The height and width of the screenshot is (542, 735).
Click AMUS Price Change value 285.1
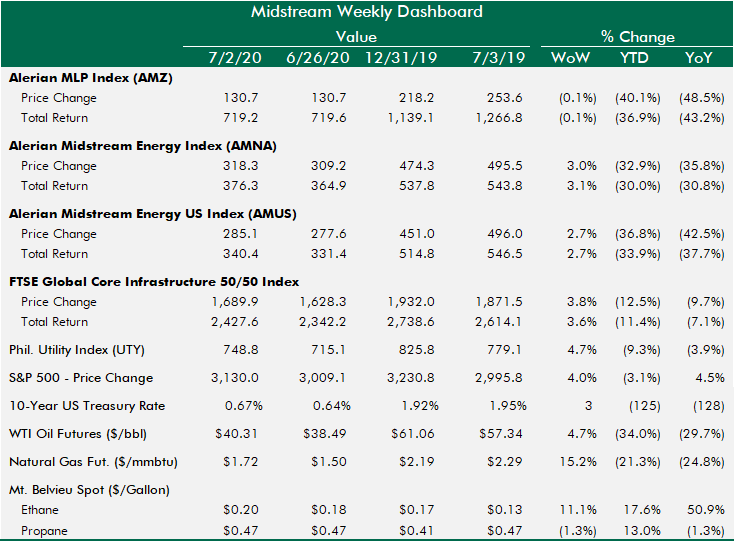click(240, 233)
